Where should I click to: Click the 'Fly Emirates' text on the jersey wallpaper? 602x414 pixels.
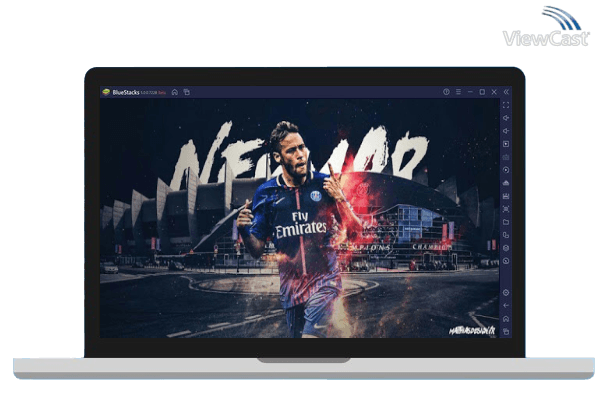click(301, 225)
